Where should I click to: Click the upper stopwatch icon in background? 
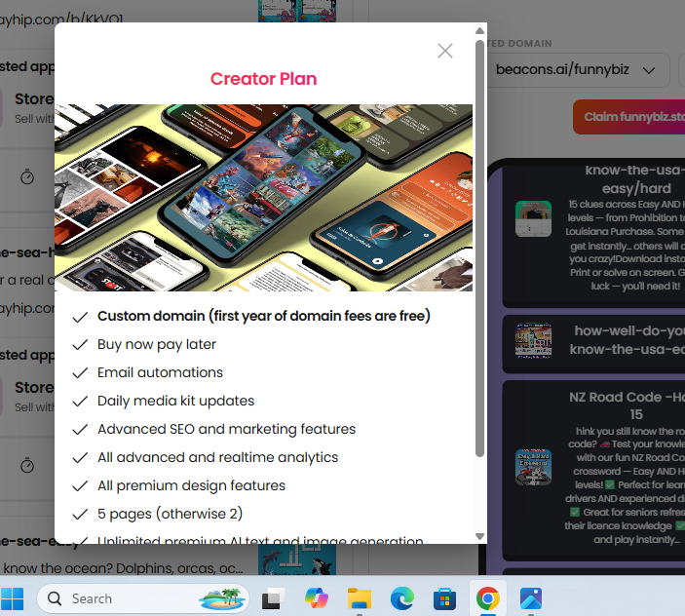pyautogui.click(x=27, y=177)
